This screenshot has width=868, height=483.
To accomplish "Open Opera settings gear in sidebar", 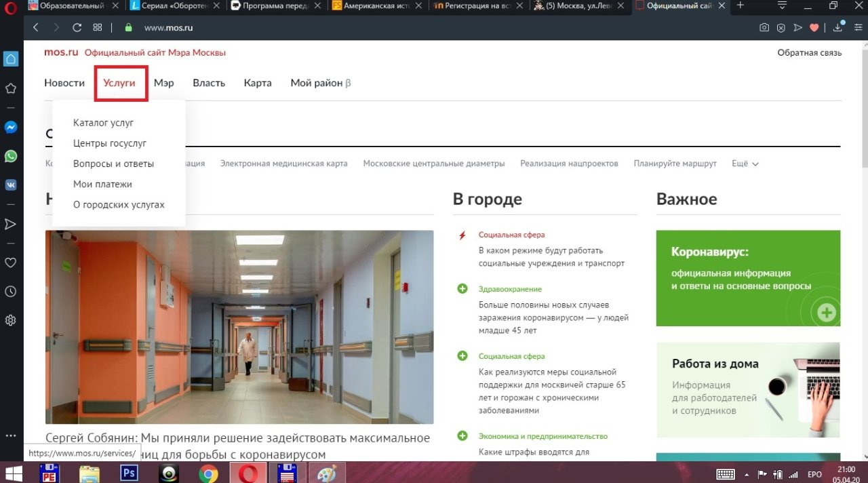I will point(11,320).
